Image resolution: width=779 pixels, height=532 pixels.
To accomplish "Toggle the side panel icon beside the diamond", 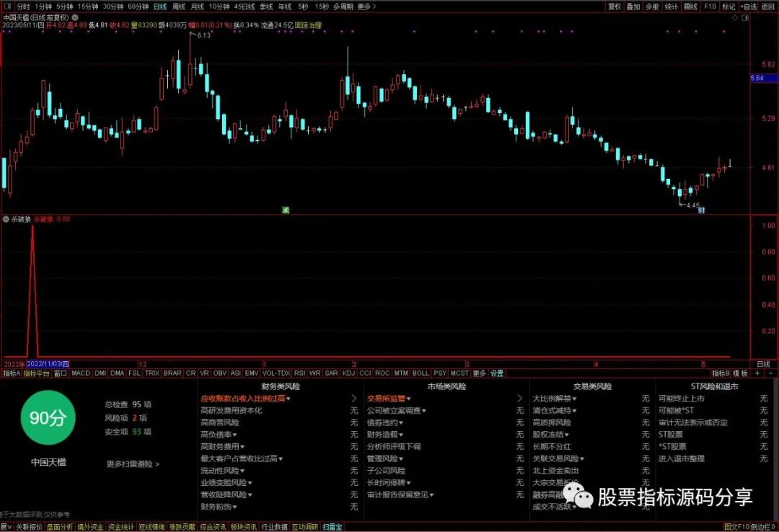I will click(745, 17).
